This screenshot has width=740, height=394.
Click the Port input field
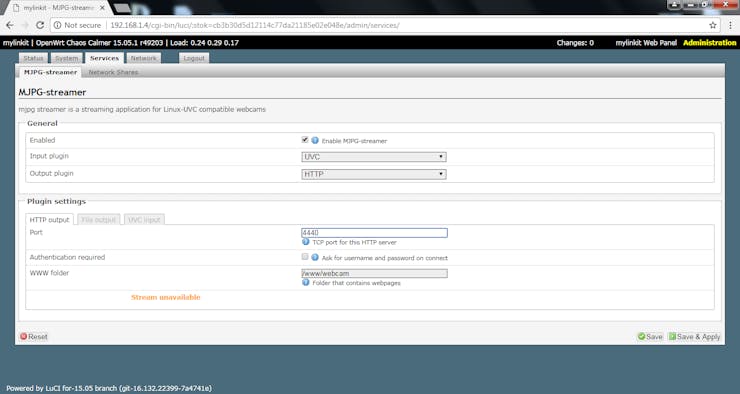[374, 233]
